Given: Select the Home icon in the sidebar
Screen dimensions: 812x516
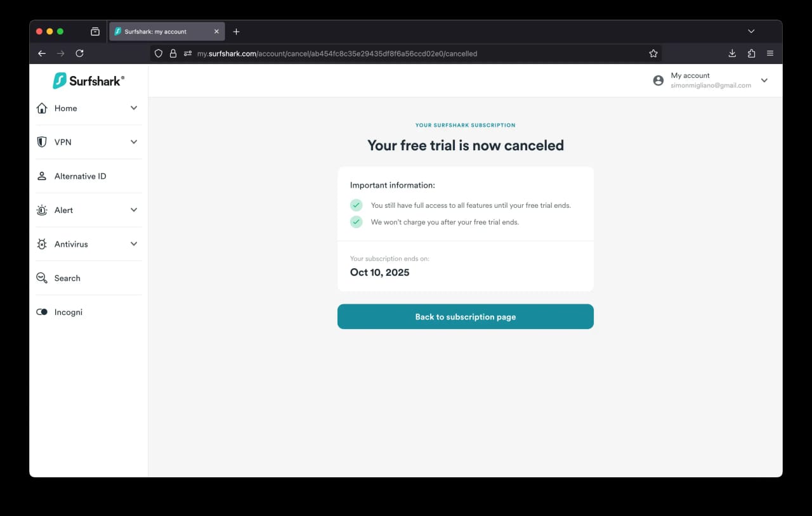Looking at the screenshot, I should tap(42, 108).
